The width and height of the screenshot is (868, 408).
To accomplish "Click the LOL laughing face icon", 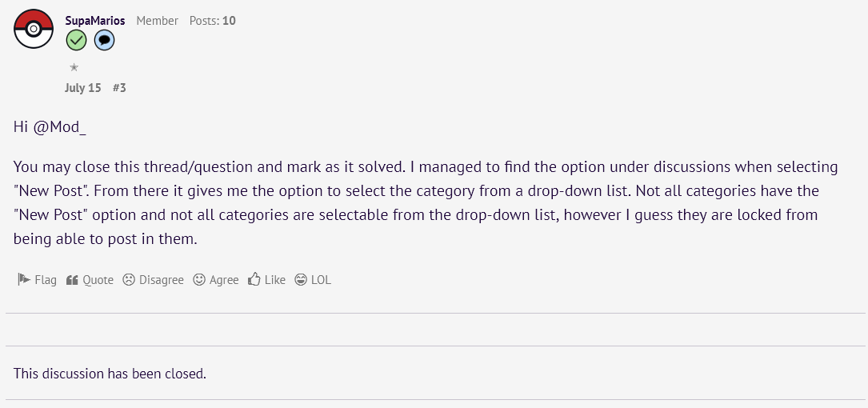I will (301, 280).
